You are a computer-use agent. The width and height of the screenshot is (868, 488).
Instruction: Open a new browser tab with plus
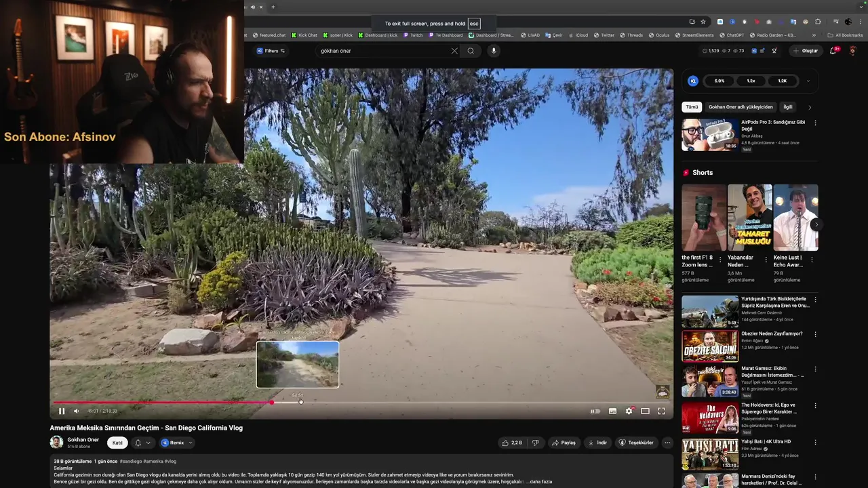click(273, 7)
